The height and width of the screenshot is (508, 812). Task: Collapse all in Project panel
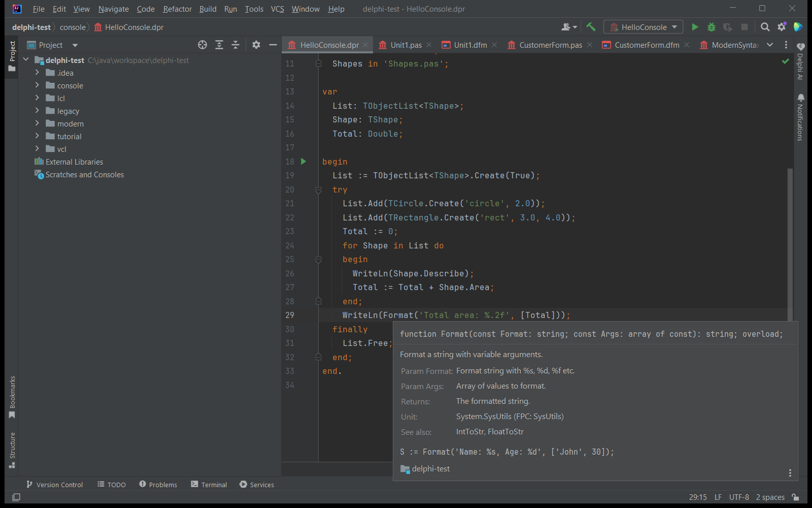[x=235, y=45]
